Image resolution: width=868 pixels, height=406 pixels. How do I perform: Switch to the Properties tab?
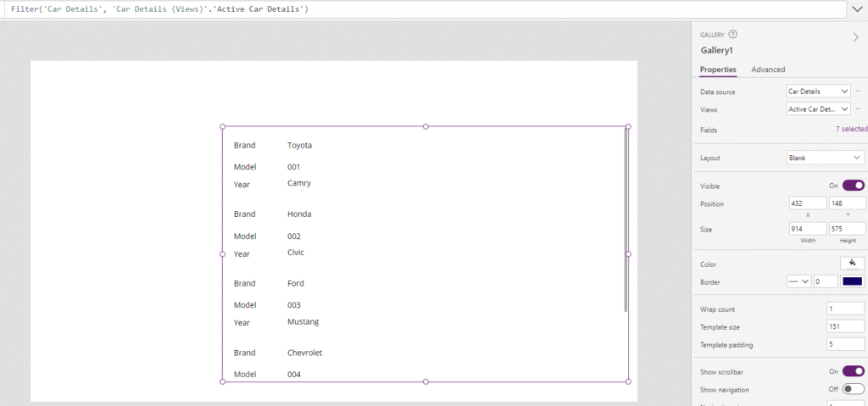(718, 70)
